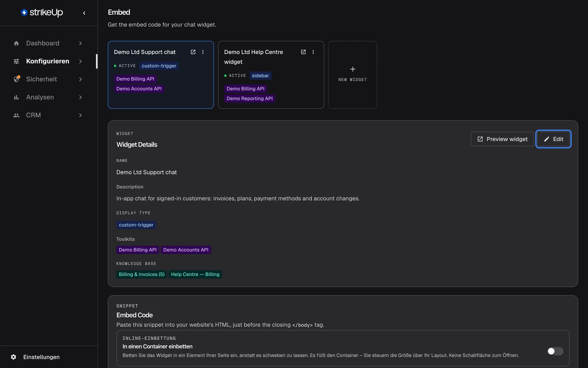Open Analysen in the sidebar
The width and height of the screenshot is (588, 368).
click(48, 97)
